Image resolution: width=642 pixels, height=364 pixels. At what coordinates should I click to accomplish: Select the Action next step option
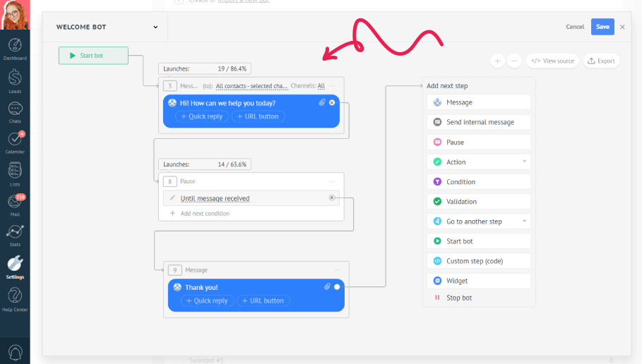click(x=479, y=162)
